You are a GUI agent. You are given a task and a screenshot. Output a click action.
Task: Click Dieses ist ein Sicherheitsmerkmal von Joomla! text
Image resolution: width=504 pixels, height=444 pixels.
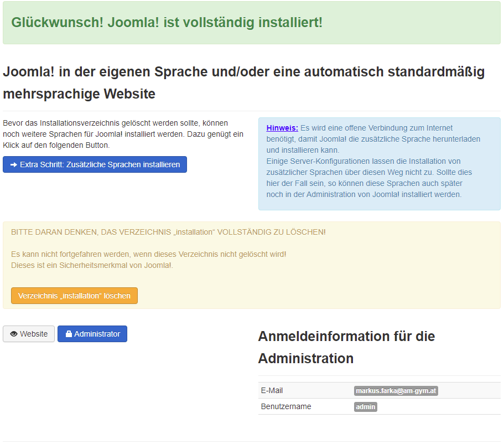[92, 265]
